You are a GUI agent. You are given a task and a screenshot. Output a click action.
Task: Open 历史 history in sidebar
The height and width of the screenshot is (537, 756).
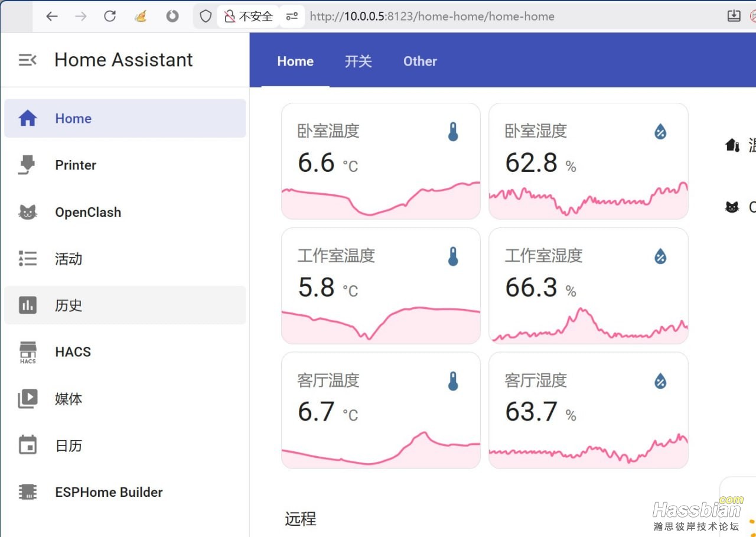tap(69, 305)
